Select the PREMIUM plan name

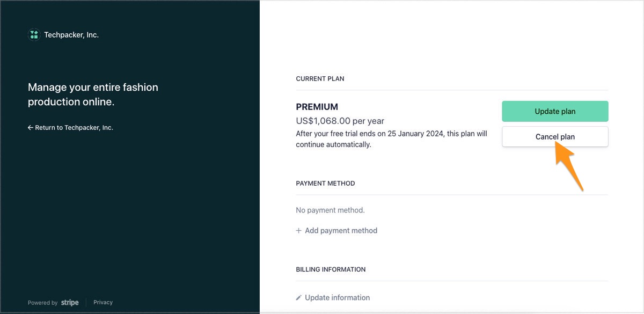tap(317, 107)
